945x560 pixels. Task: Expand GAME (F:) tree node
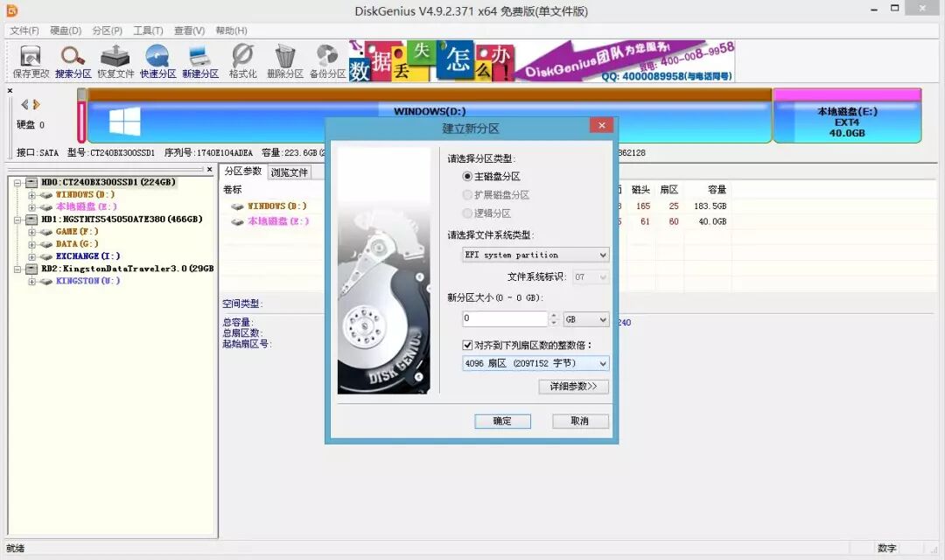pos(32,232)
